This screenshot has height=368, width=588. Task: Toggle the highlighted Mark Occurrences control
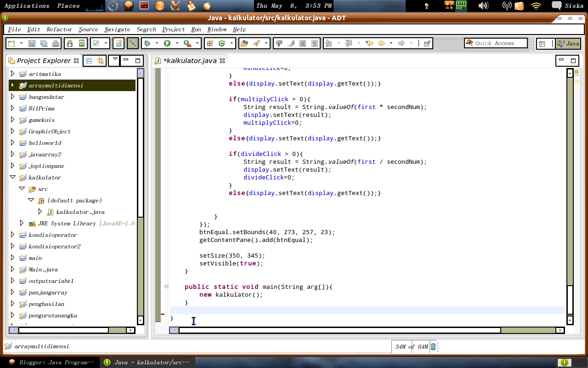tap(132, 43)
